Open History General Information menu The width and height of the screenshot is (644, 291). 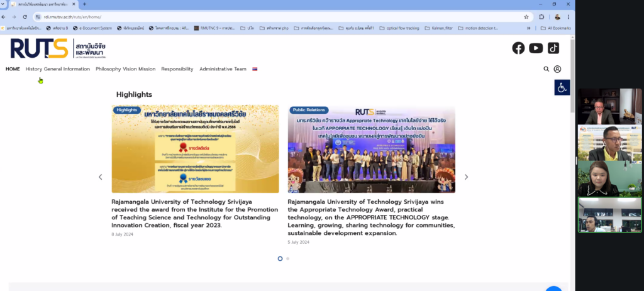pyautogui.click(x=57, y=69)
